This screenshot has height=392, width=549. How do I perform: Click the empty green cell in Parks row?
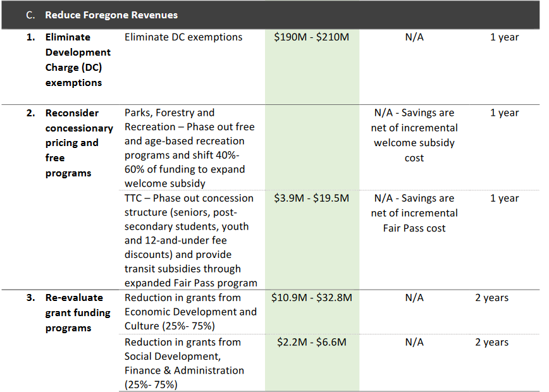coord(312,147)
